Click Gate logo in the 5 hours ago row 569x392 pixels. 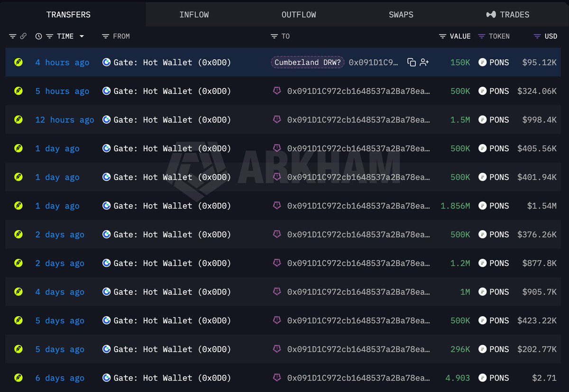(x=107, y=91)
